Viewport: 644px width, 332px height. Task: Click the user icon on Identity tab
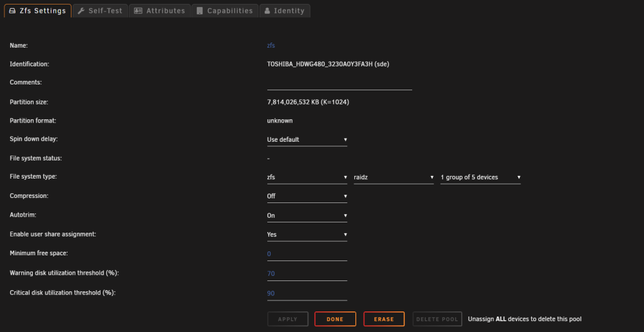tap(267, 11)
